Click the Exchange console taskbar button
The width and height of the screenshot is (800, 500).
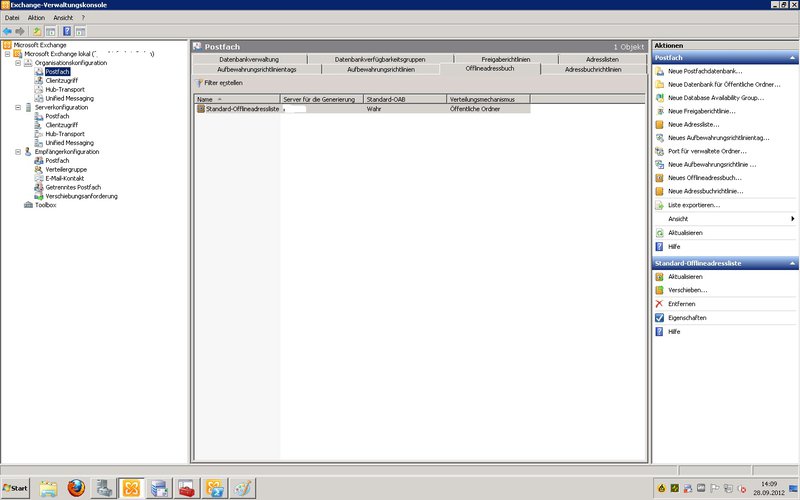[131, 488]
